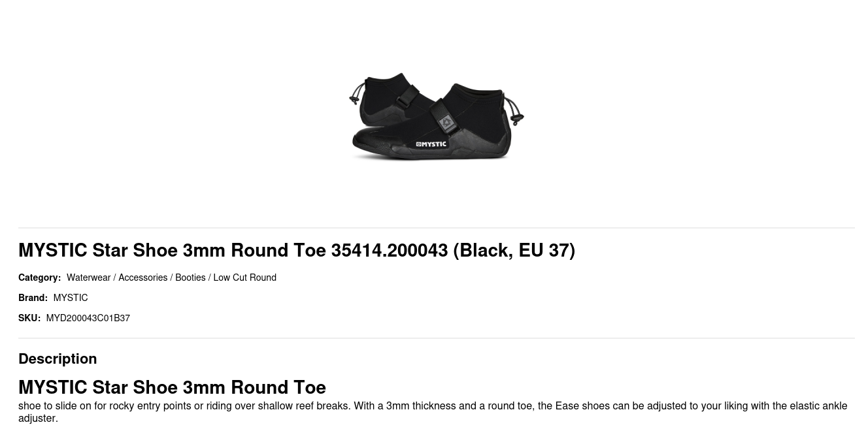Open the Accessories category link
The height and width of the screenshot is (444, 868).
coord(142,277)
